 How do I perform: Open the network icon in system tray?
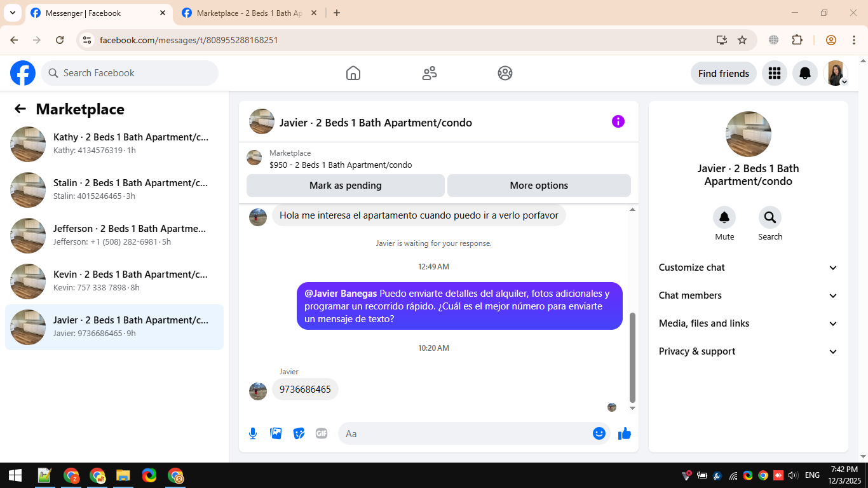coord(733,475)
